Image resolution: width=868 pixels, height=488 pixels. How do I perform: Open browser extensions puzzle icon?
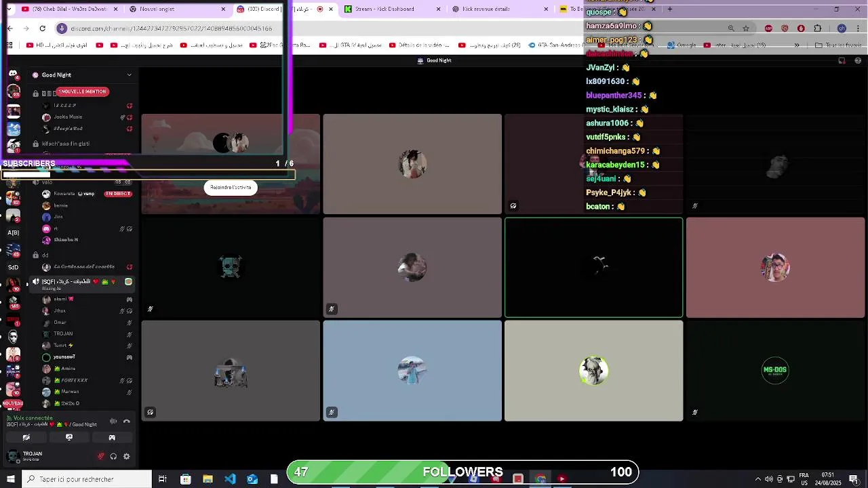(817, 28)
